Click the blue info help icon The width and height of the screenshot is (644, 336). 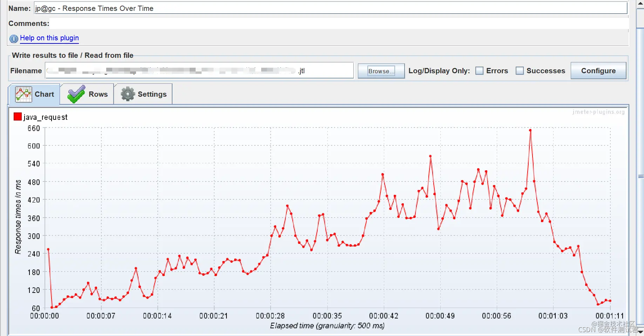tap(14, 39)
